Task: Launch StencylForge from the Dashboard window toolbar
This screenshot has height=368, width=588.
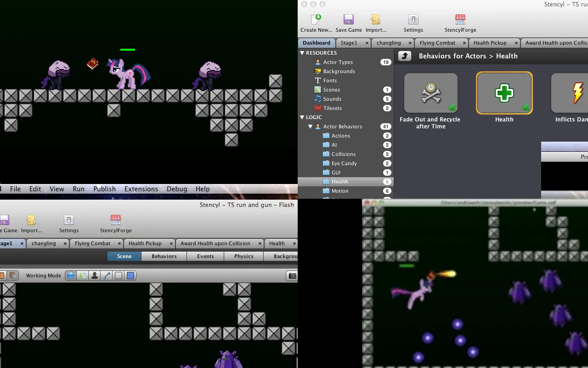Action: pyautogui.click(x=460, y=19)
